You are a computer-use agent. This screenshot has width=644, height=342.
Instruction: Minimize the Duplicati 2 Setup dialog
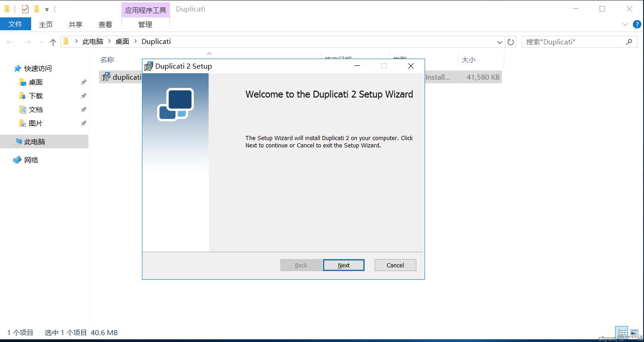click(x=357, y=66)
